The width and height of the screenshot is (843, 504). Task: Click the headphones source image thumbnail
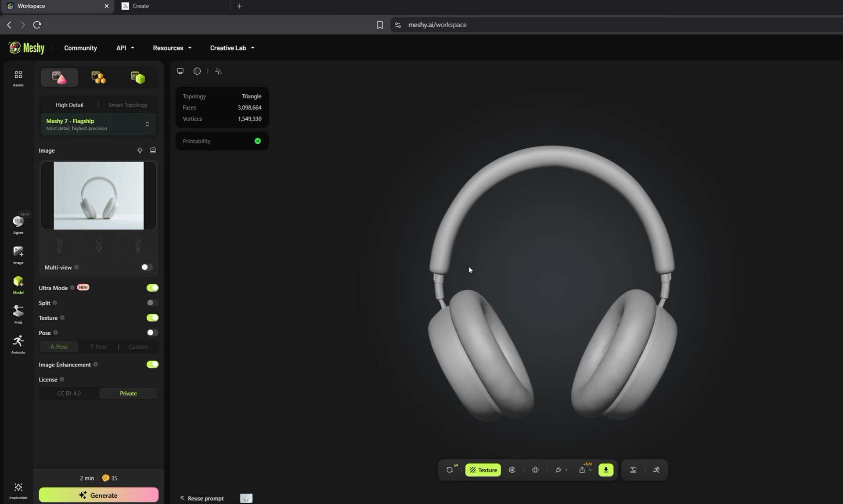click(x=98, y=196)
